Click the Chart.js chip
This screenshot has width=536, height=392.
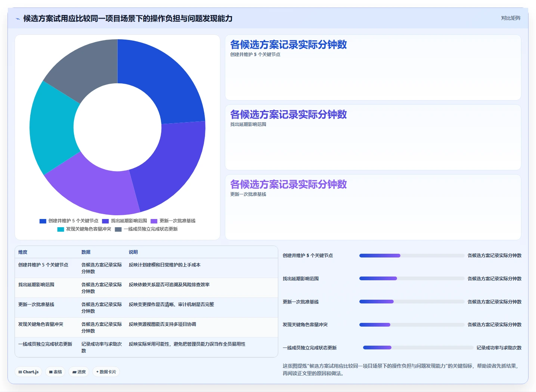pos(28,372)
